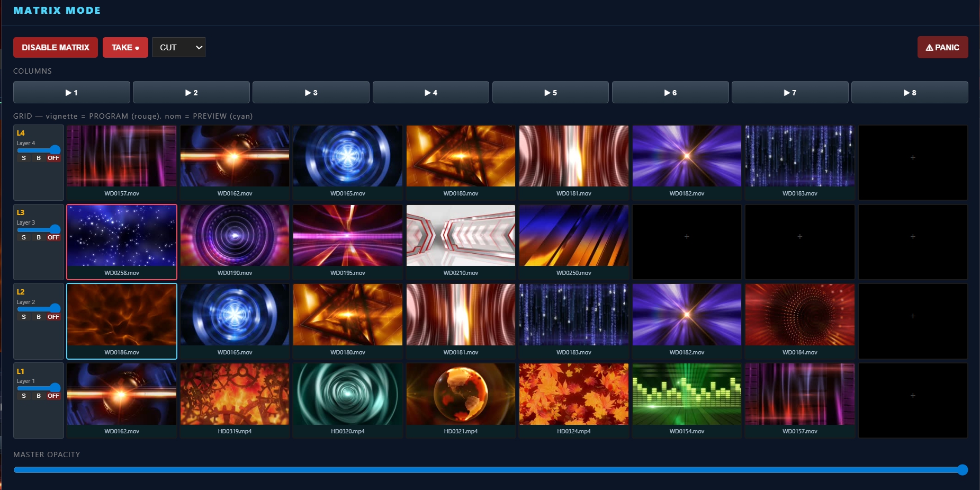Add clip to empty Layer 2 slot

pyautogui.click(x=913, y=321)
